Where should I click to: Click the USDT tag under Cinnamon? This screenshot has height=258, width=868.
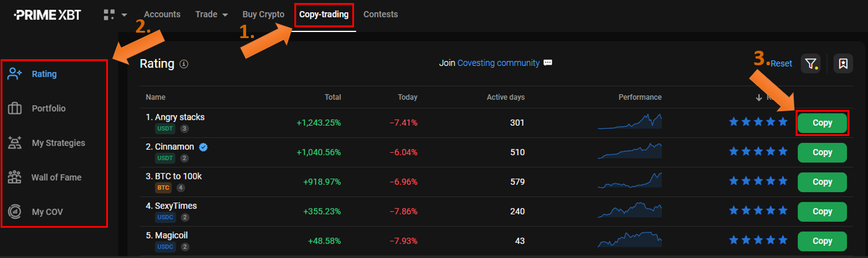pyautogui.click(x=165, y=158)
